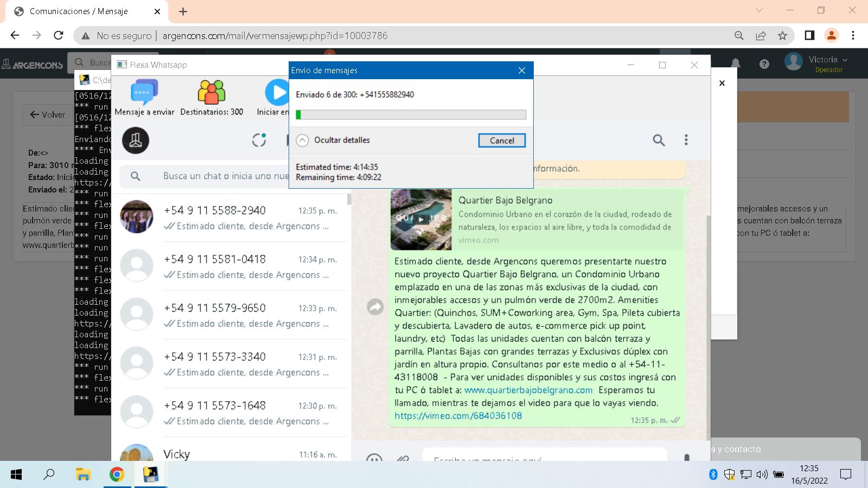Image resolution: width=868 pixels, height=488 pixels.
Task: Click the Argencons logo
Action: coord(33,65)
